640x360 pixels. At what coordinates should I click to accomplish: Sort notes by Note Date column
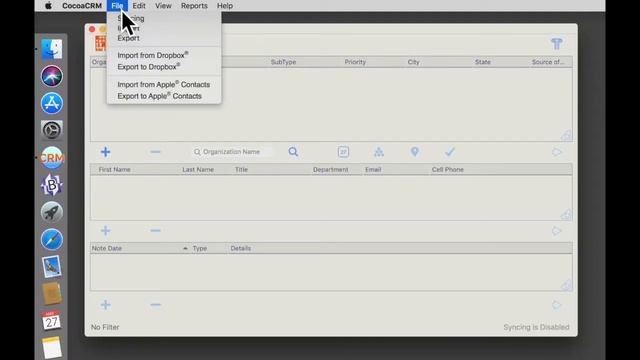pyautogui.click(x=107, y=248)
